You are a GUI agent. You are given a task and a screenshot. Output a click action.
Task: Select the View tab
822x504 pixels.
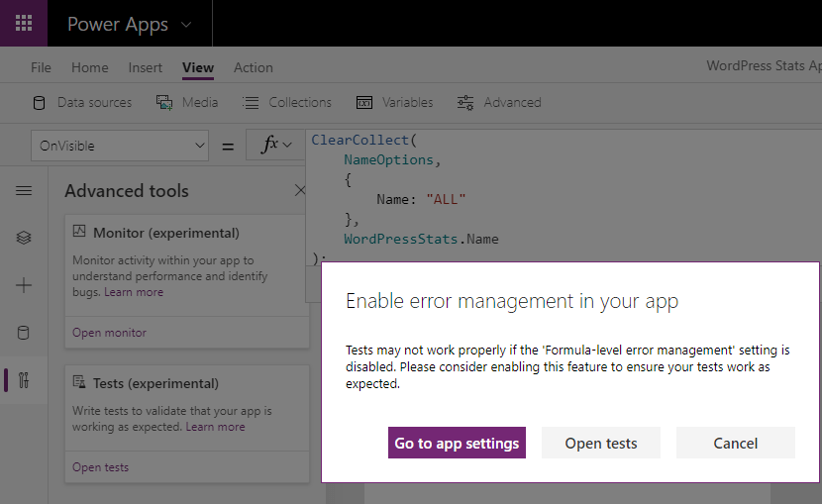coord(198,67)
